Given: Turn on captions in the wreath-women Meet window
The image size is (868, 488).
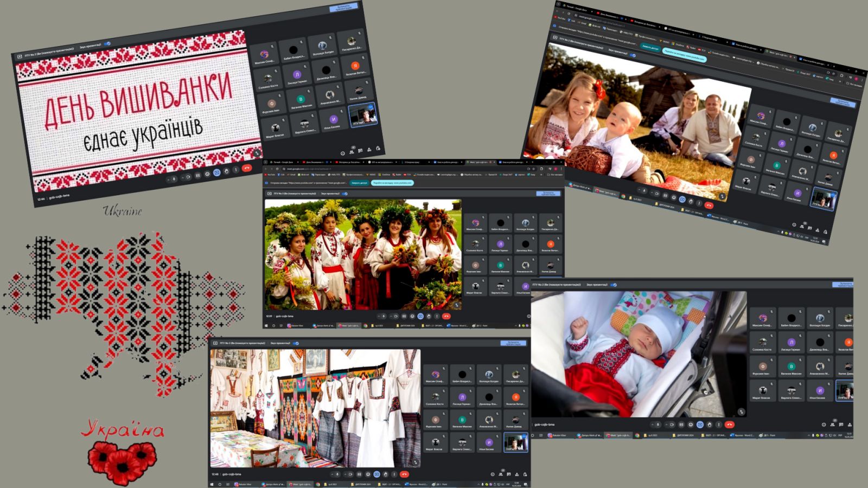Looking at the screenshot, I should pyautogui.click(x=404, y=316).
